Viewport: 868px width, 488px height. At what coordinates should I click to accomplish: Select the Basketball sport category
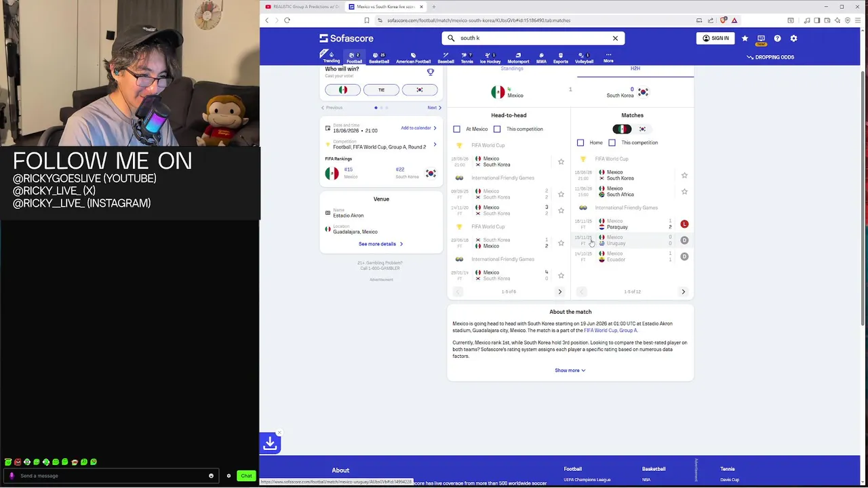point(379,58)
